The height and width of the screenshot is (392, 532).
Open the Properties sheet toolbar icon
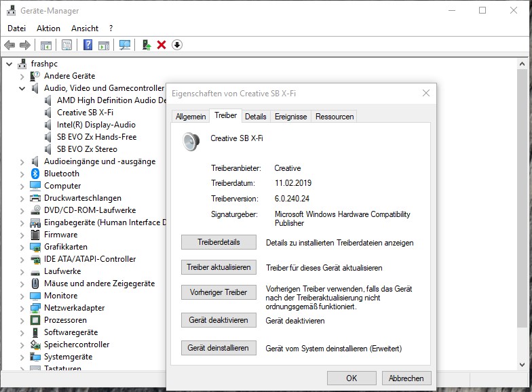(x=66, y=45)
